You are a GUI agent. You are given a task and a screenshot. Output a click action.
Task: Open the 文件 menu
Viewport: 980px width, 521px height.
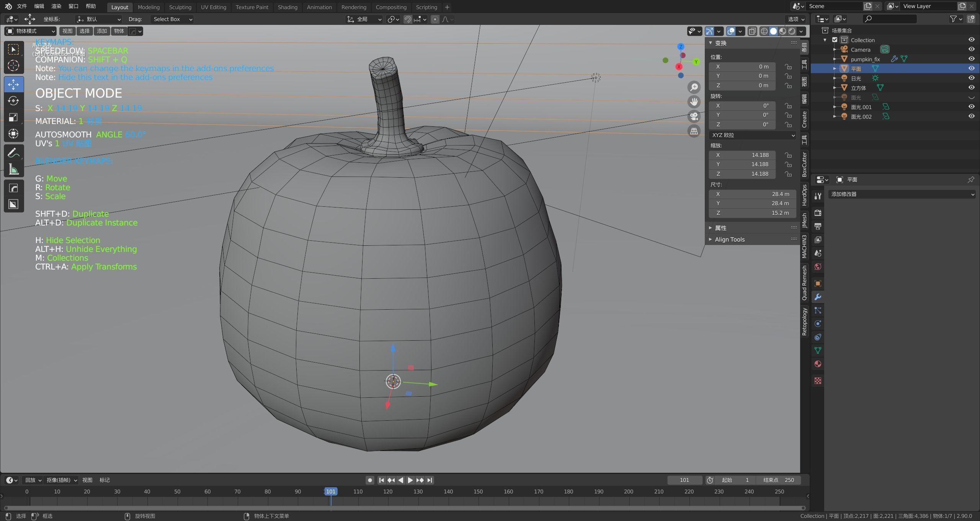[x=22, y=6]
